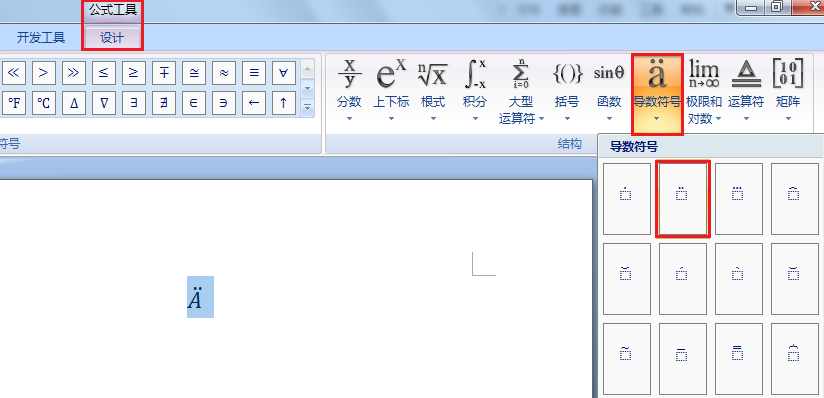This screenshot has width=824, height=398.
Task: Switch to the 设计 tab
Action: point(112,38)
